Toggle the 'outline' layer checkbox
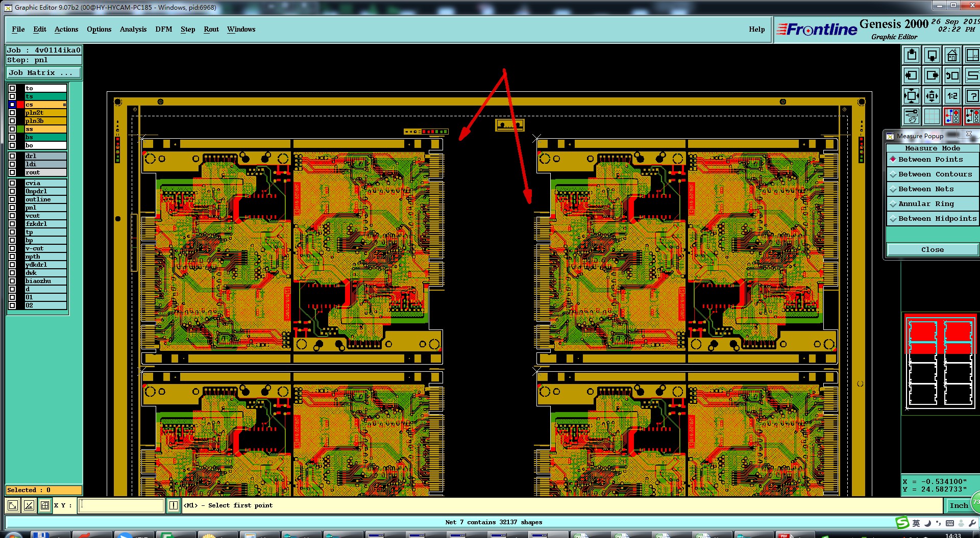Viewport: 980px width, 538px height. (12, 199)
